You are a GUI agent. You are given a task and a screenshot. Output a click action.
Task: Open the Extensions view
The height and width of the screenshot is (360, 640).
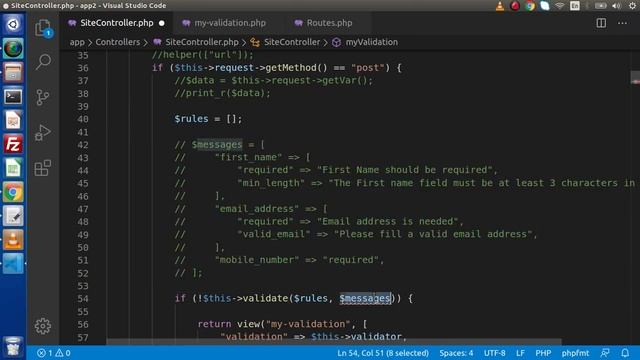coord(43,167)
